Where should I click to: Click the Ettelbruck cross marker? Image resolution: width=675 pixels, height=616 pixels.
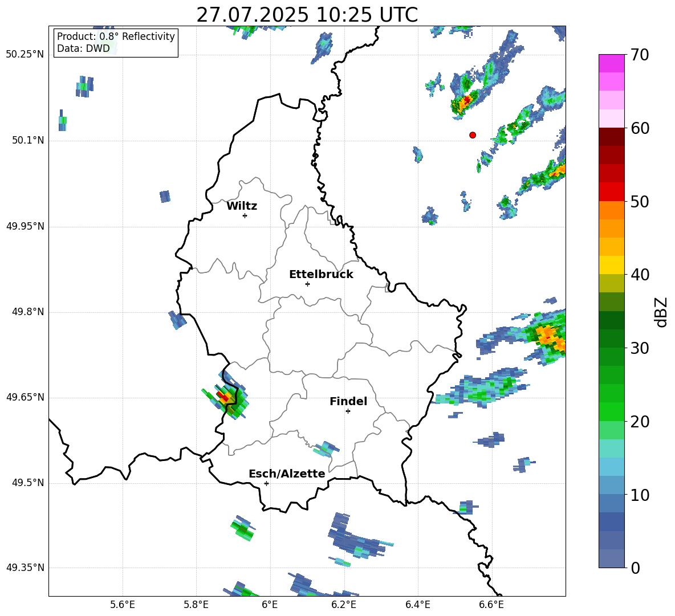307,284
